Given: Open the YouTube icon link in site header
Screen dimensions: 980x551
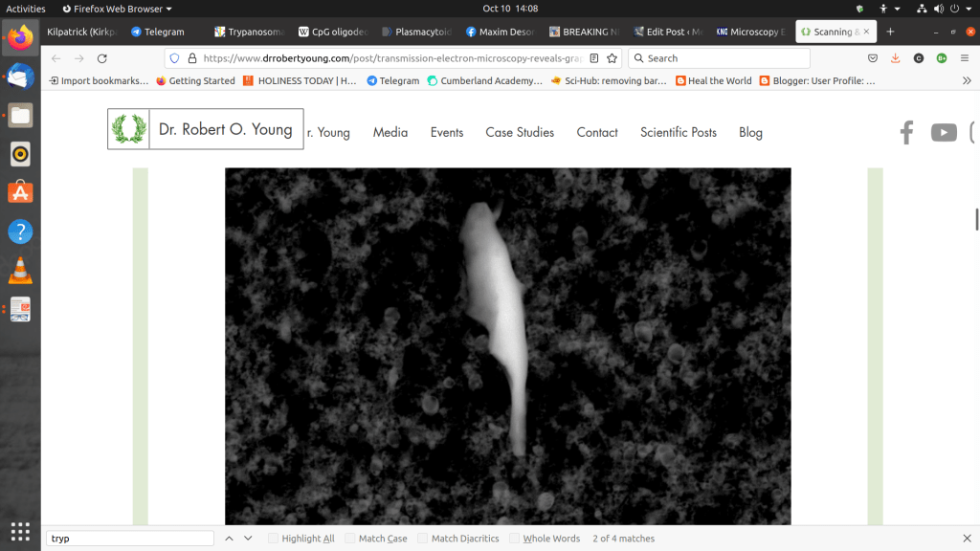Looking at the screenshot, I should pyautogui.click(x=944, y=133).
